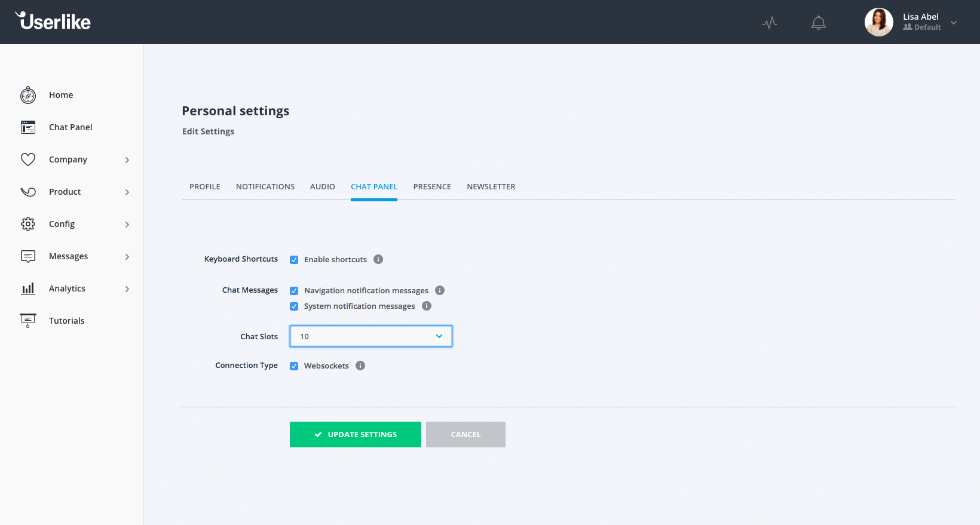
Task: Switch to the Notifications tab
Action: [265, 187]
